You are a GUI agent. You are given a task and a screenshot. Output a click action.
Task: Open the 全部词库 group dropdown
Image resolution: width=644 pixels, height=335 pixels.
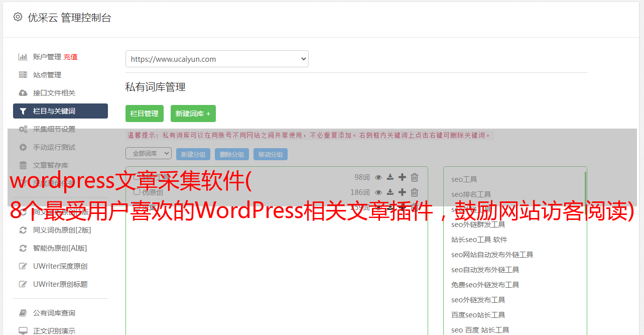(149, 153)
